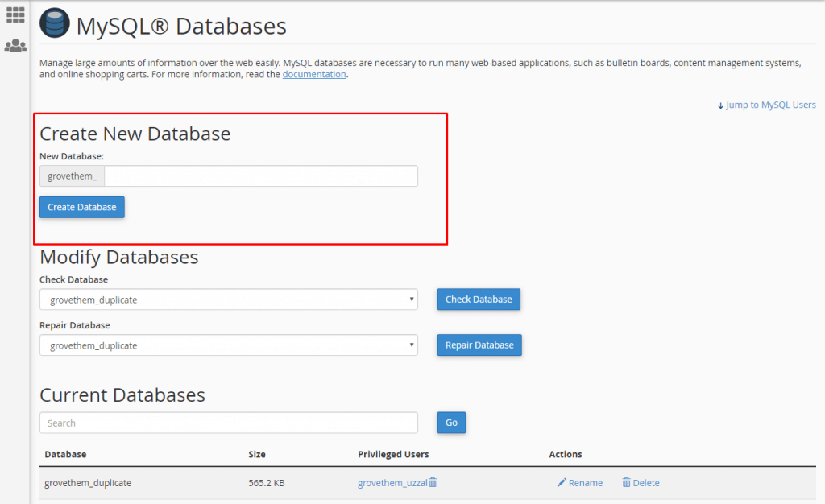Open the documentation link
This screenshot has width=825, height=504.
[x=314, y=74]
